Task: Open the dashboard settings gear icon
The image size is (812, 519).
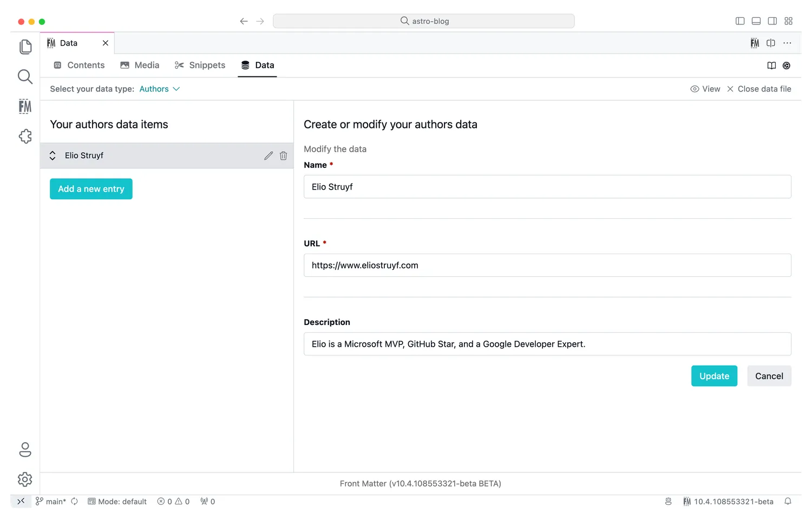Action: 787,66
